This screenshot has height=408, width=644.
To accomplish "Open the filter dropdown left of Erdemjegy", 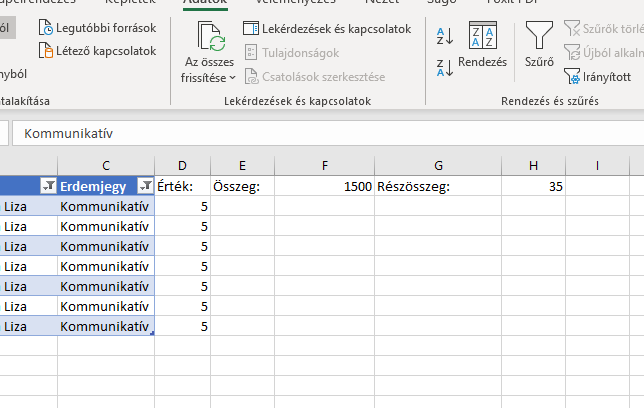I will pos(46,185).
